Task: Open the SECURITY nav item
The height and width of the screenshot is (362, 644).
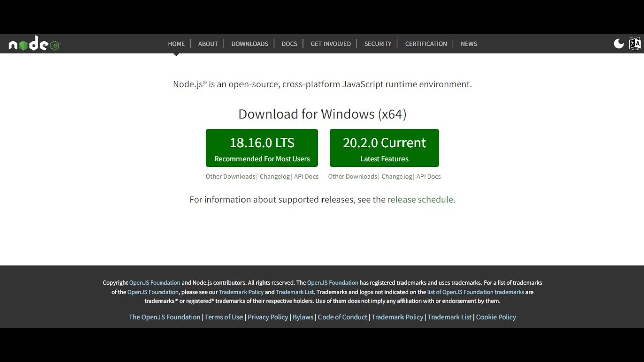Action: [378, 44]
